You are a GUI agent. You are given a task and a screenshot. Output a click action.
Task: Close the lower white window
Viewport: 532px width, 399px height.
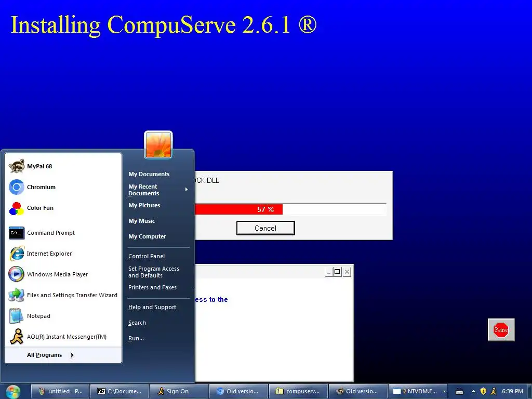347,272
